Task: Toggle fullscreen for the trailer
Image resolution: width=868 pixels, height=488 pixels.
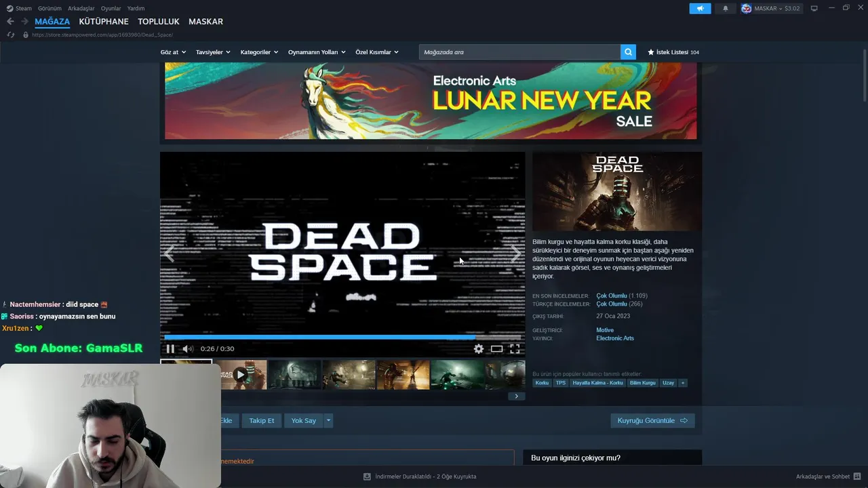Action: click(515, 349)
